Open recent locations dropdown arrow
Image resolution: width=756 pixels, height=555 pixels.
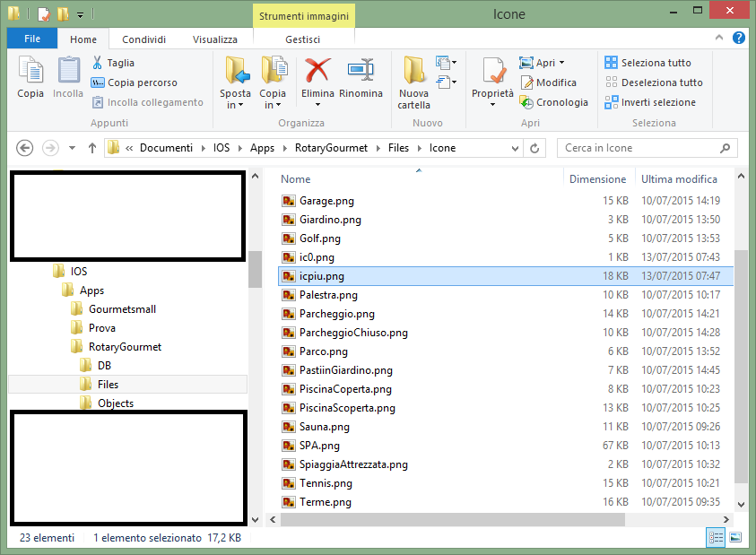point(72,148)
